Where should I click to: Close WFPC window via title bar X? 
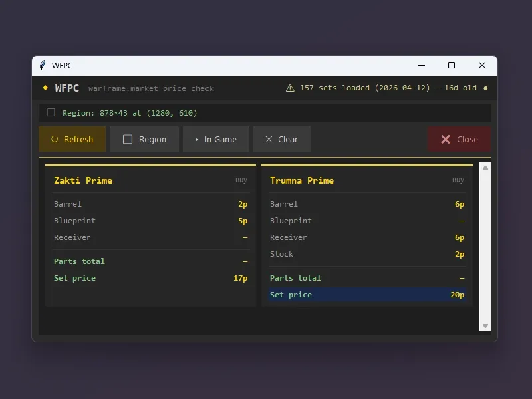click(x=481, y=65)
